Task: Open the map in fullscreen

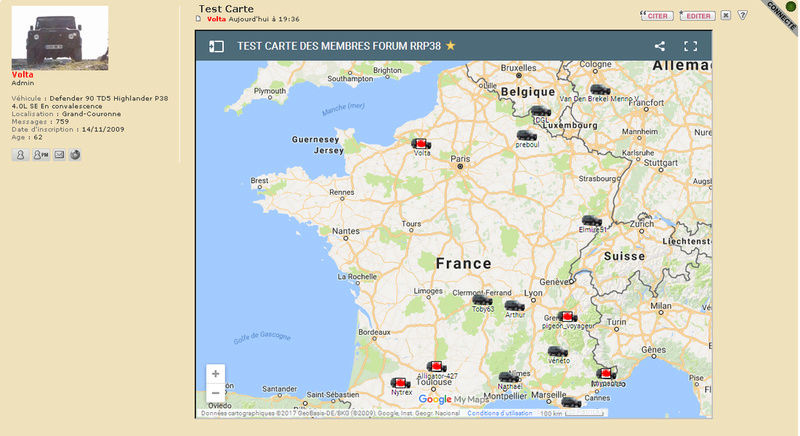Action: point(690,46)
